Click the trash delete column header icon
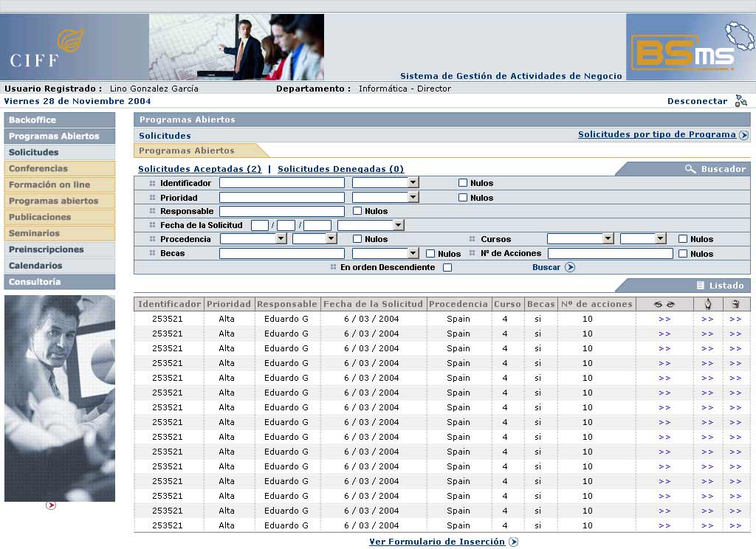This screenshot has width=756, height=549. click(x=735, y=304)
